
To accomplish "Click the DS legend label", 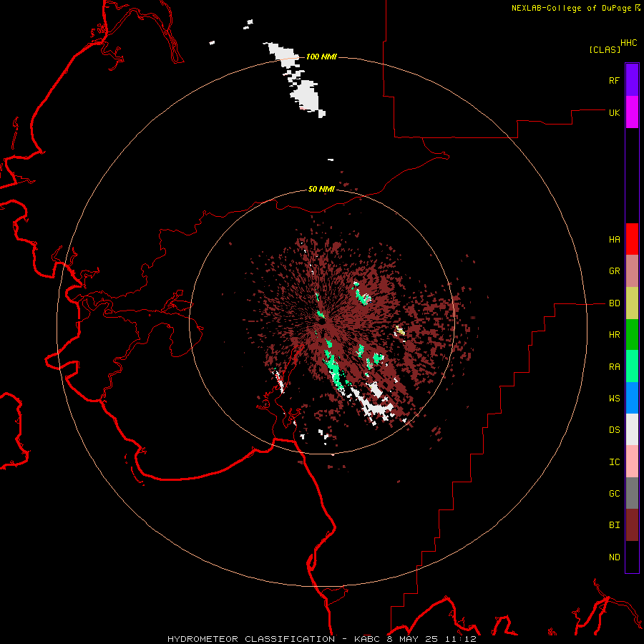I will (x=614, y=430).
